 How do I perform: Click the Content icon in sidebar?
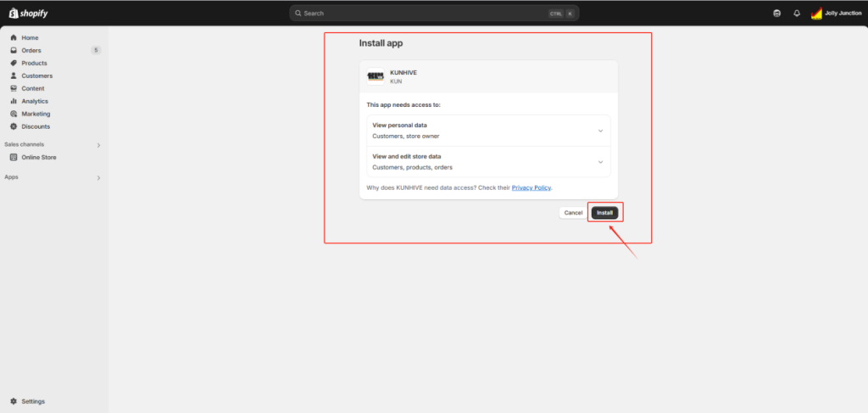[x=14, y=88]
